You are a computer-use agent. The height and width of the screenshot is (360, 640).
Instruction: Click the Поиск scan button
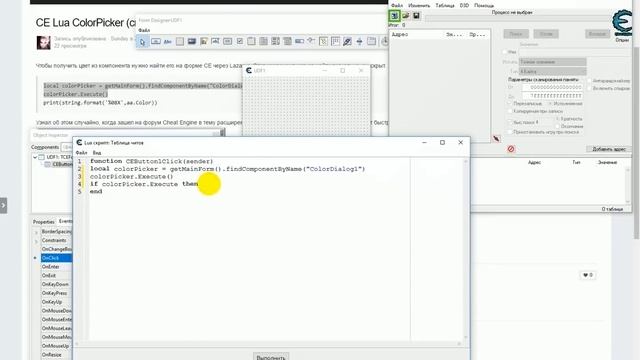coord(516,34)
